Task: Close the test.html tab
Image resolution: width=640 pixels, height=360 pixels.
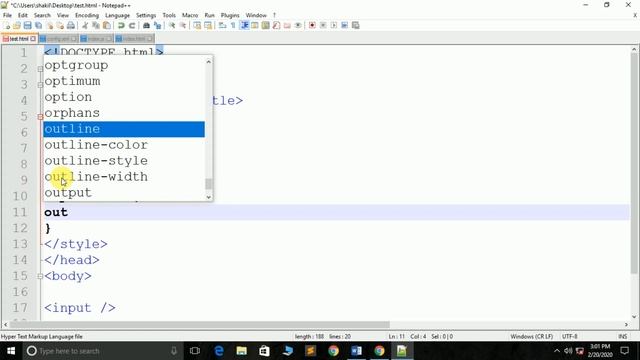Action: click(x=33, y=39)
